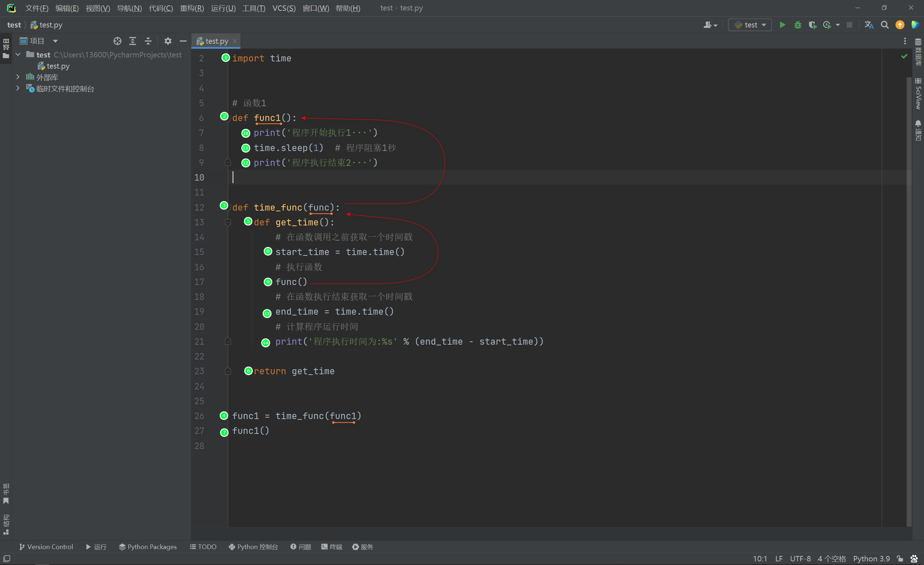
Task: Click 10:1 cursor position in status bar
Action: (760, 558)
